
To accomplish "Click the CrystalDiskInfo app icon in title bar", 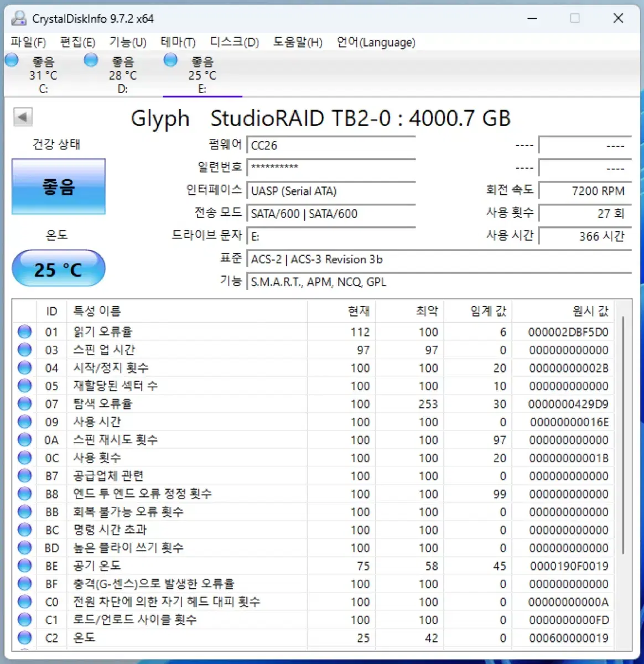I will [x=19, y=18].
